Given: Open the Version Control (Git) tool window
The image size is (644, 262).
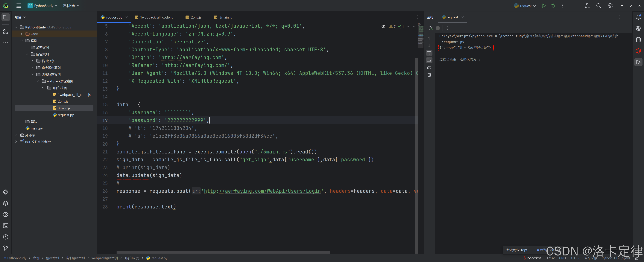Looking at the screenshot, I should click(5, 248).
